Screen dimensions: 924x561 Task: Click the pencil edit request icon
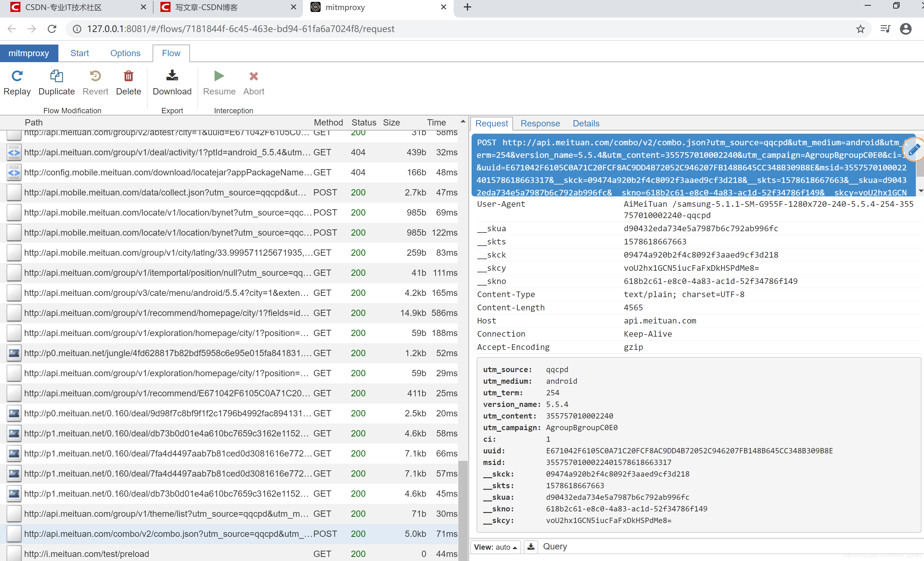tap(914, 150)
